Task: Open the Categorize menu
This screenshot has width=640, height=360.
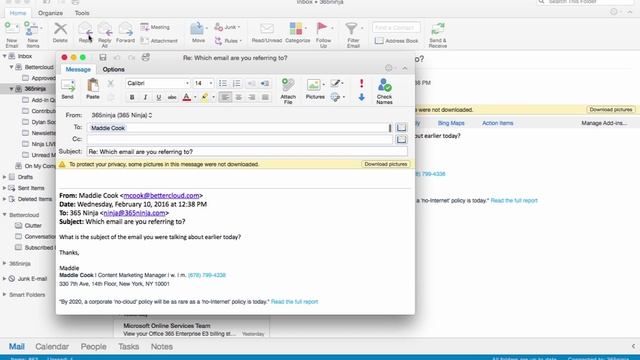Action: [x=298, y=32]
